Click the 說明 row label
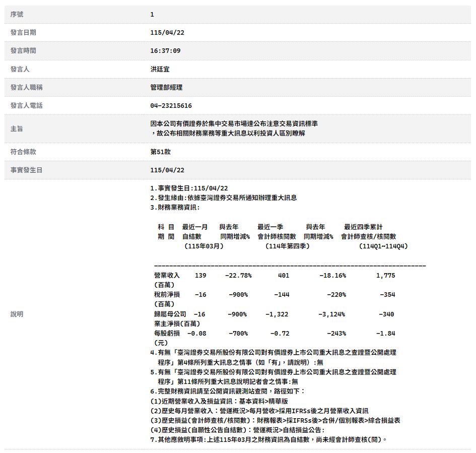The height and width of the screenshot is (453, 476). click(17, 314)
